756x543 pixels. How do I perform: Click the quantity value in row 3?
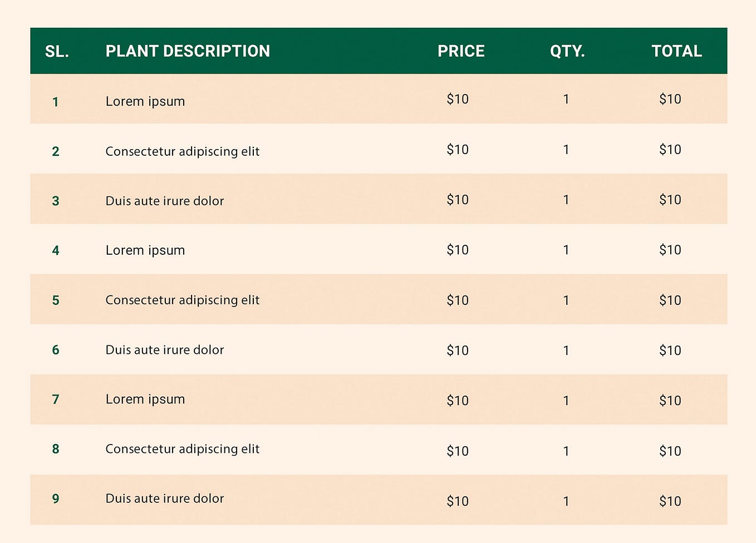point(566,200)
